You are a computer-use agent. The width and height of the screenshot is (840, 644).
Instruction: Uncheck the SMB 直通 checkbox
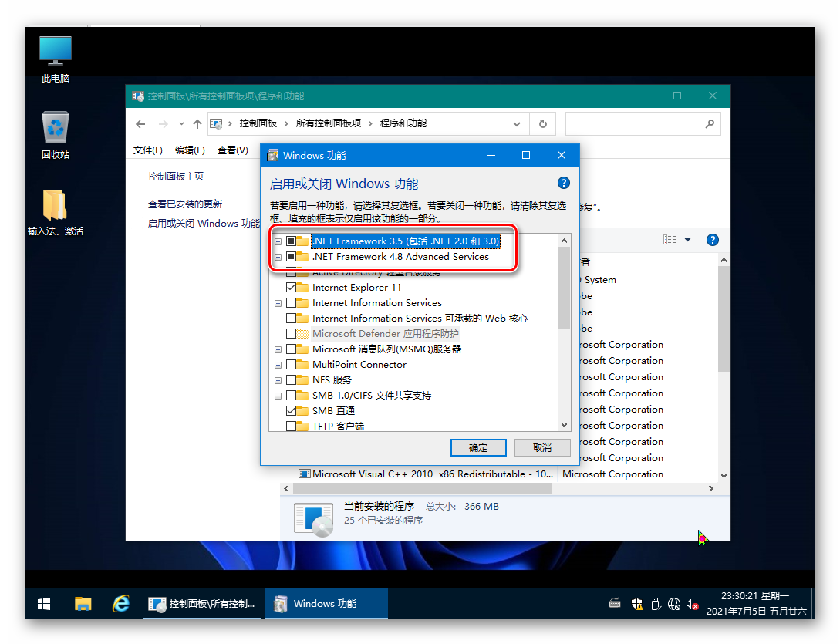[x=292, y=411]
